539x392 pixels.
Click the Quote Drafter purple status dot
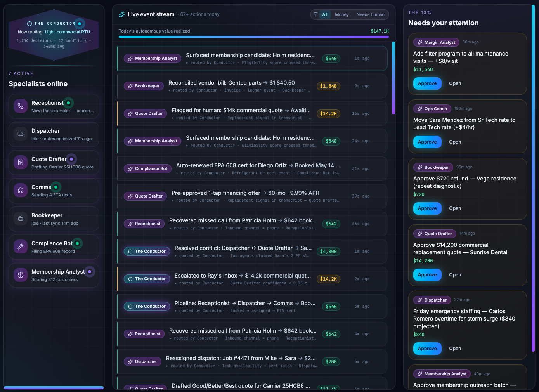71,159
